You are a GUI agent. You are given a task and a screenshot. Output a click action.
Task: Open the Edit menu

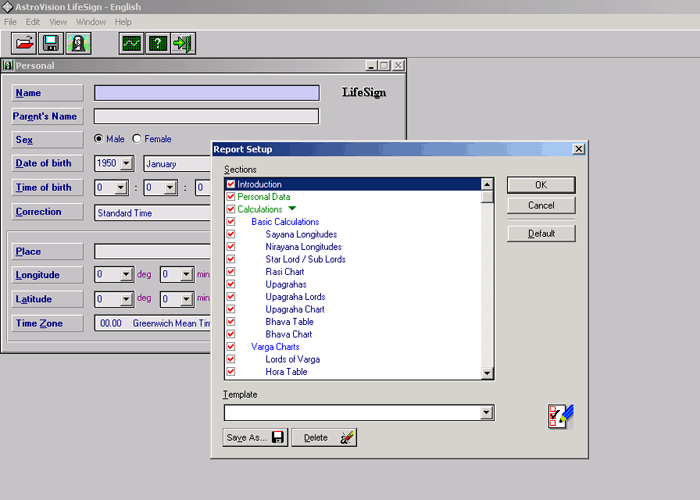(x=33, y=22)
